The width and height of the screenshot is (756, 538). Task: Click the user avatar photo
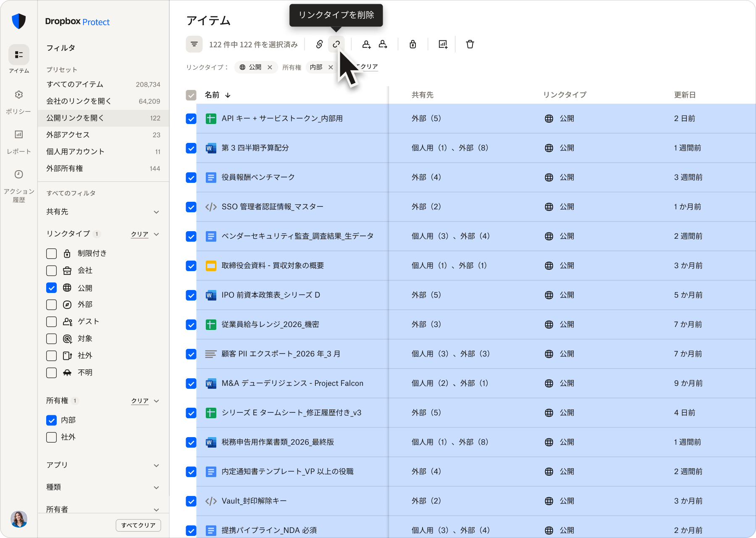click(x=19, y=519)
